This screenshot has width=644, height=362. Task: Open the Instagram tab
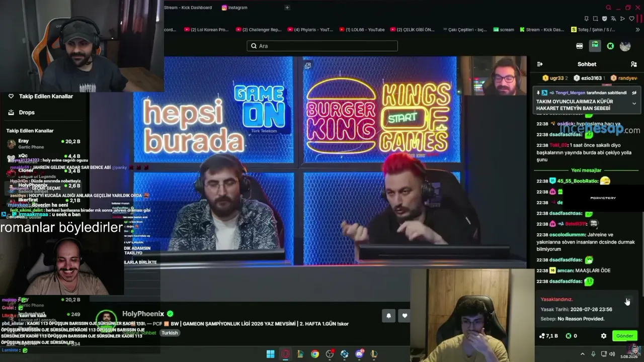(x=234, y=8)
